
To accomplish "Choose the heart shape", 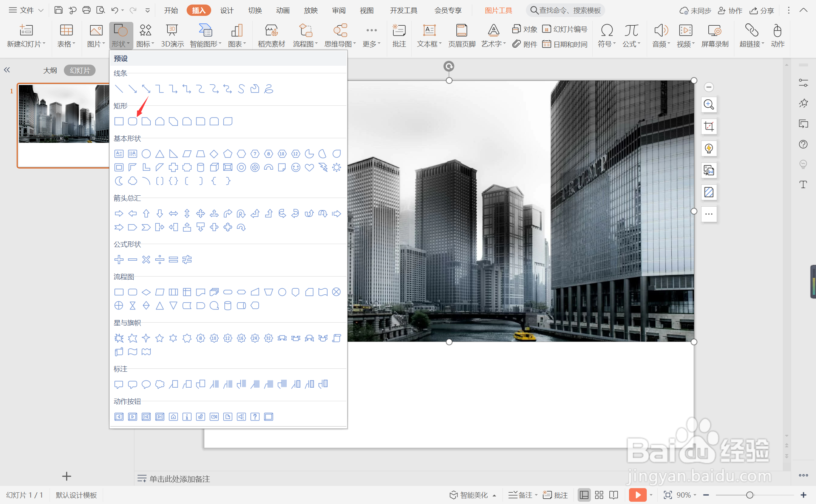I will click(x=309, y=167).
